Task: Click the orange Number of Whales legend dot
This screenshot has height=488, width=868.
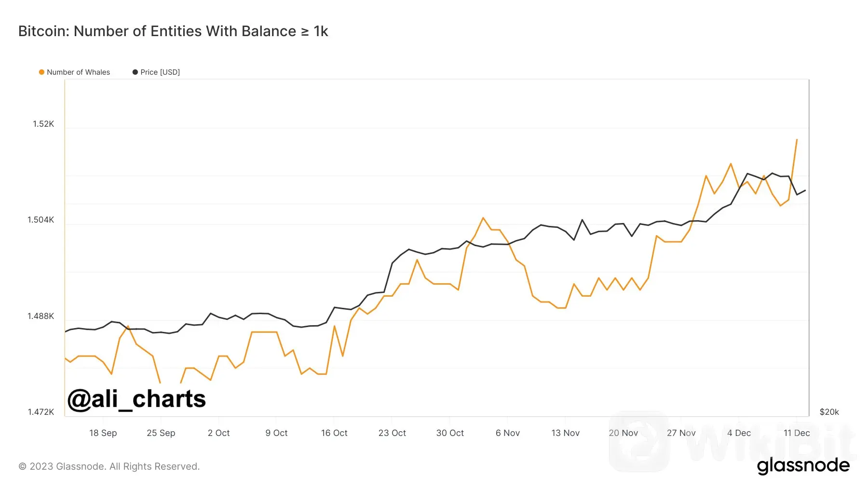Action: 41,72
